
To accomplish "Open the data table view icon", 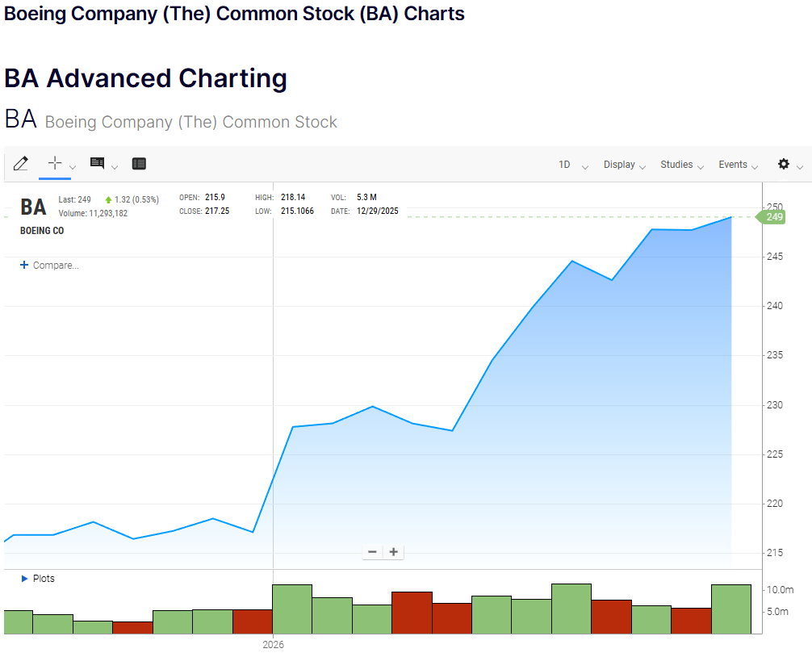I will (x=139, y=164).
